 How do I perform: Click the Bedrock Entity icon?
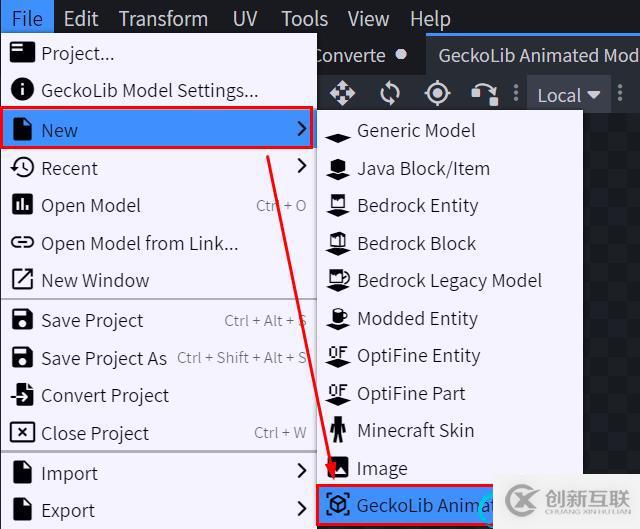click(338, 206)
